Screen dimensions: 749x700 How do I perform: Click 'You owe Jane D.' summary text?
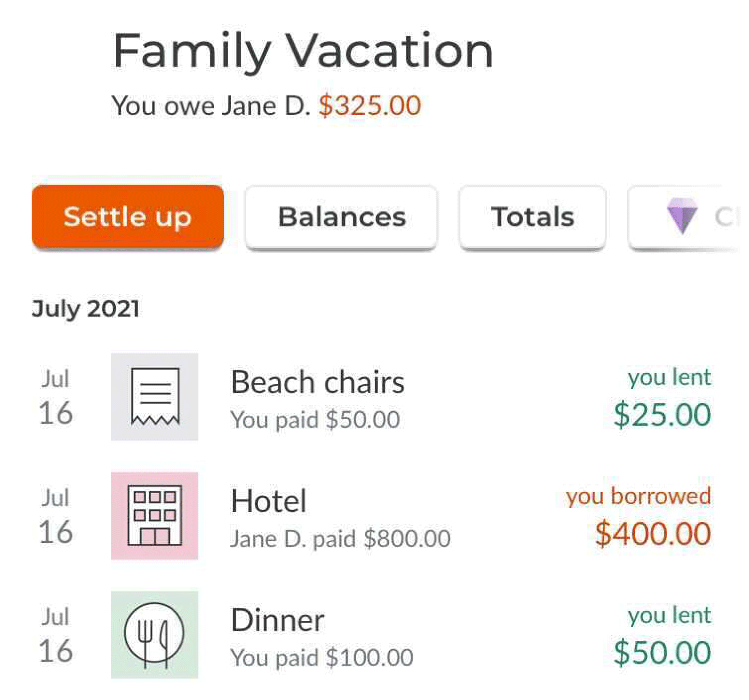click(211, 106)
